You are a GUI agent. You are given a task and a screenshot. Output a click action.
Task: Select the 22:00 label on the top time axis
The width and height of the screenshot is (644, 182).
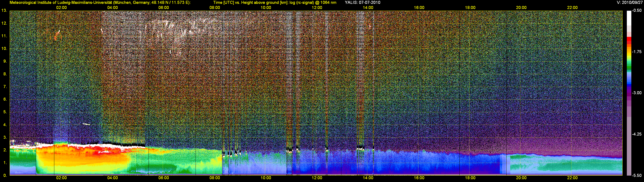click(x=572, y=8)
